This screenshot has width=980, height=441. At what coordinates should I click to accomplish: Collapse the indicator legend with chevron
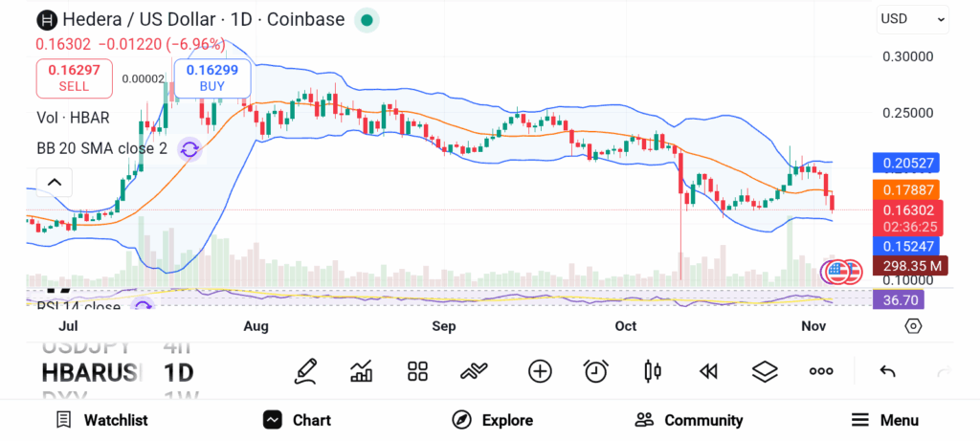point(54,182)
